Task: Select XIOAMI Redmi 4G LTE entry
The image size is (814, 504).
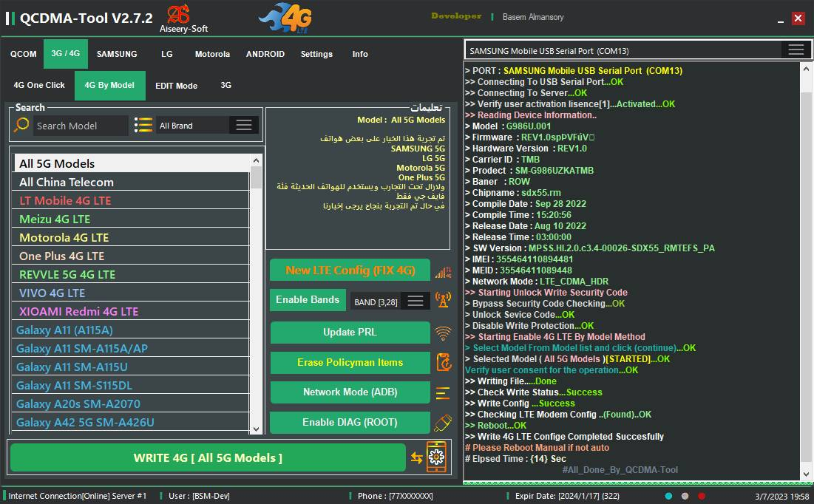Action: [131, 311]
